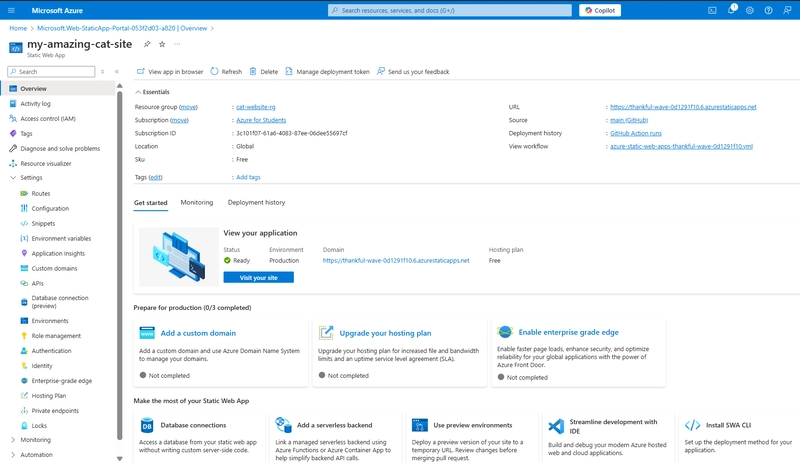The width and height of the screenshot is (800, 463).
Task: Focus the global search resources box
Action: (x=449, y=10)
